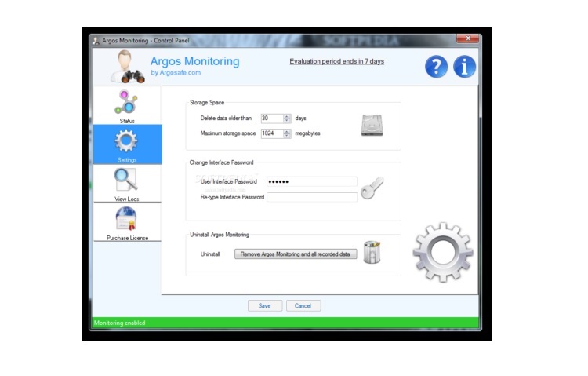Increase the 'Delete data older than' days value

point(287,116)
